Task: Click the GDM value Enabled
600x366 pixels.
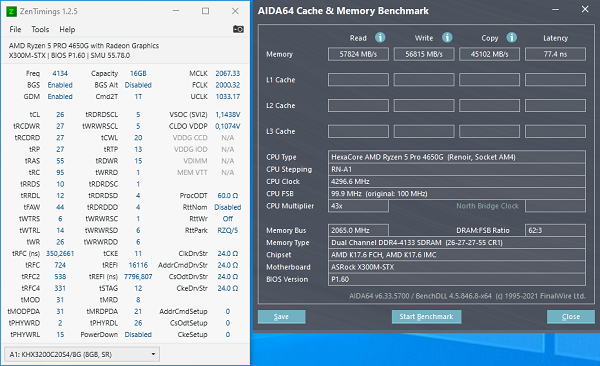Action: pos(60,96)
